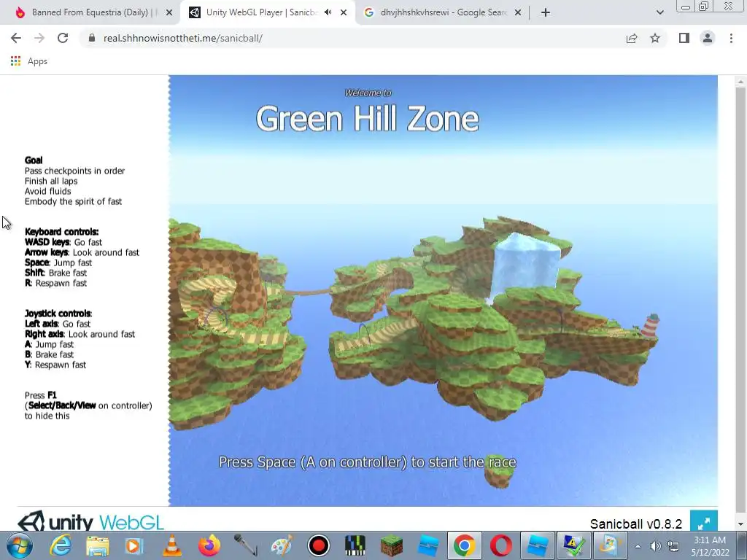The width and height of the screenshot is (747, 560).
Task: Expand the tab search dropdown arrow
Action: (x=659, y=13)
